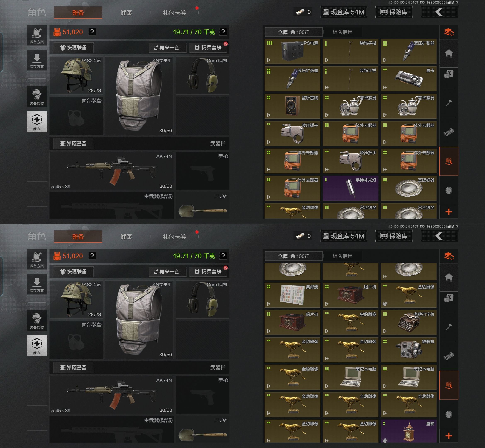Click the 集邮册 stamp album item

tap(292, 295)
